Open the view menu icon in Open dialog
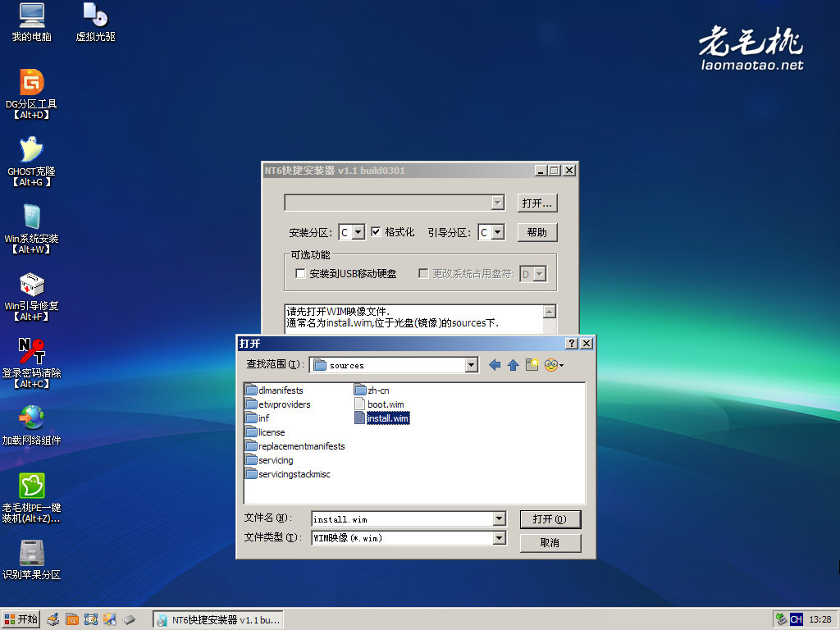This screenshot has height=630, width=840. [x=554, y=365]
